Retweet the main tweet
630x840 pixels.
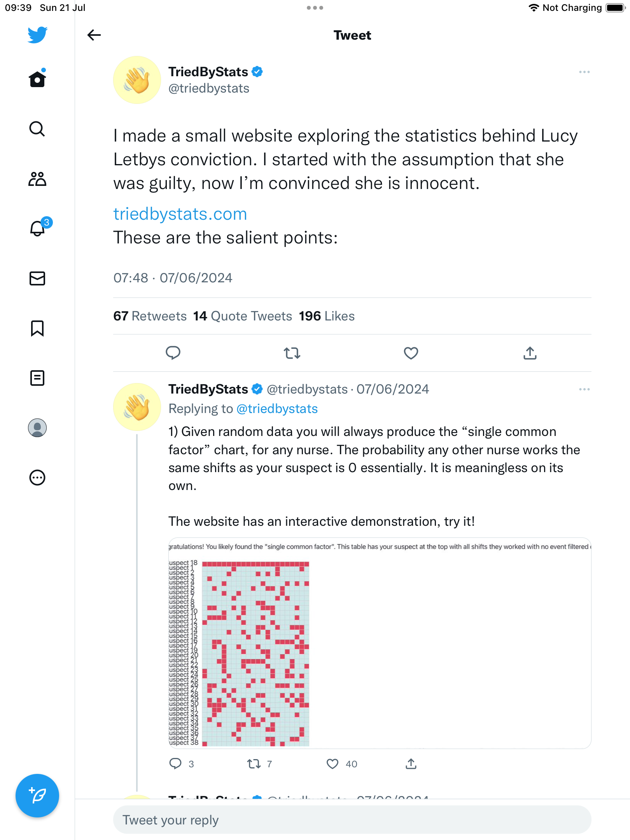coord(292,353)
